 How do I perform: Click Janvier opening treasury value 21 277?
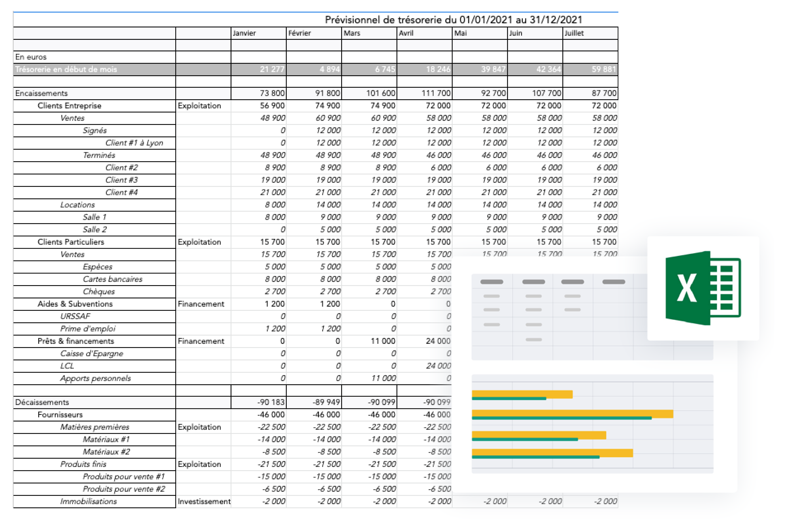(259, 69)
